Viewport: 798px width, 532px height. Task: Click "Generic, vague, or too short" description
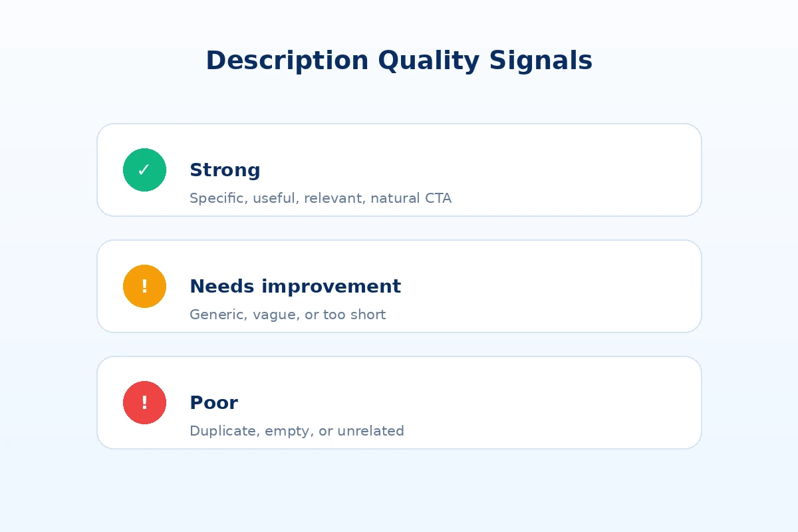pos(287,315)
